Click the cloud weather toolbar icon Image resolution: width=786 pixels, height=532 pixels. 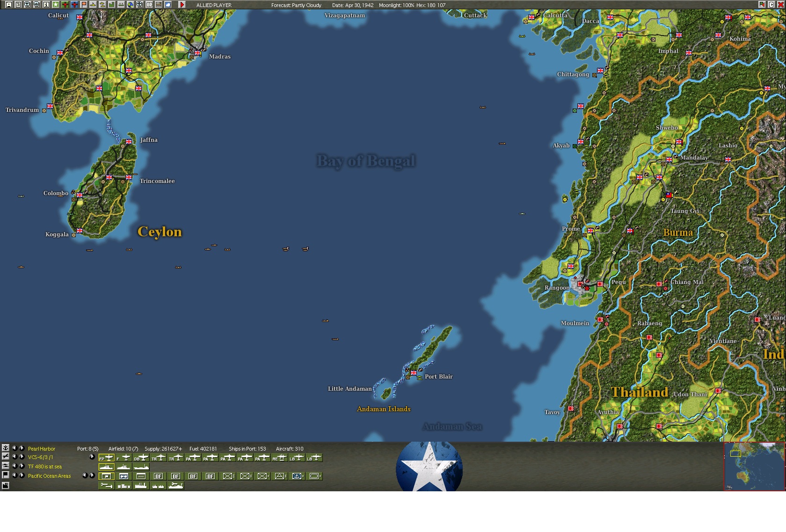click(167, 5)
